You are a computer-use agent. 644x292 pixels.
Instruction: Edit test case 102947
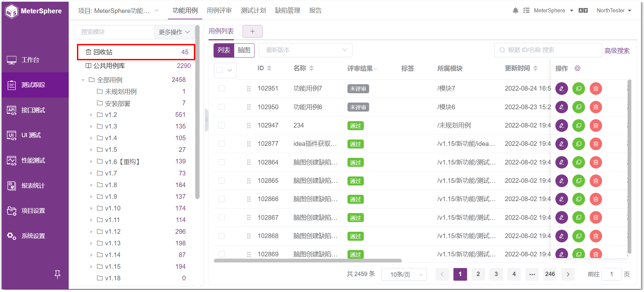pos(562,126)
